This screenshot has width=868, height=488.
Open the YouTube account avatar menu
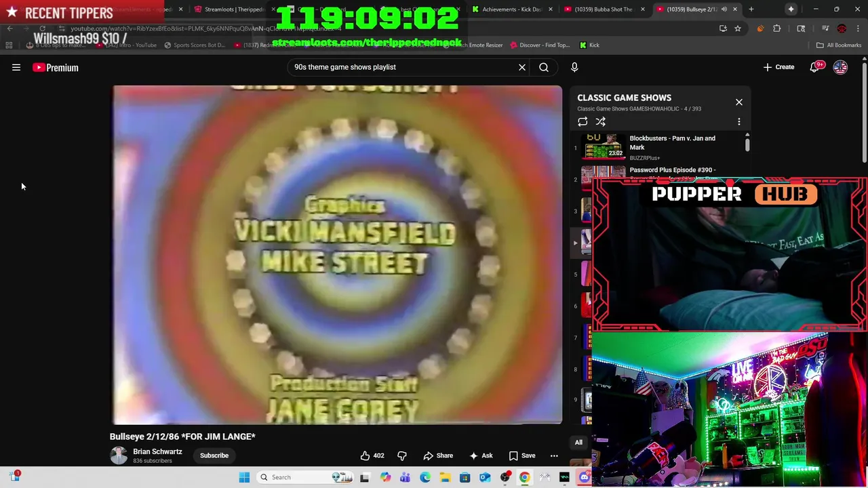click(x=840, y=67)
